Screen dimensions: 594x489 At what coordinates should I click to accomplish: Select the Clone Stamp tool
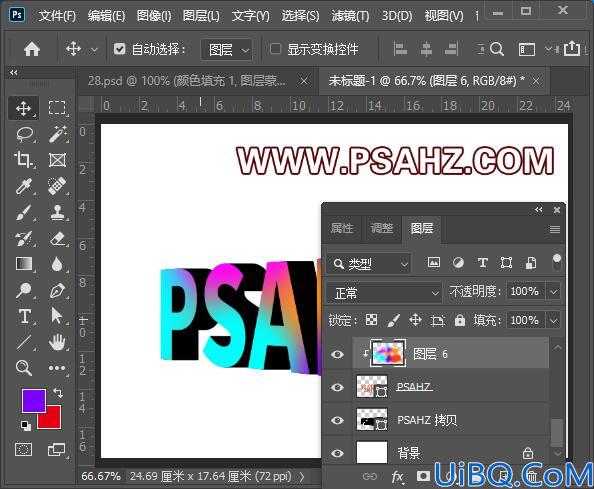point(57,212)
